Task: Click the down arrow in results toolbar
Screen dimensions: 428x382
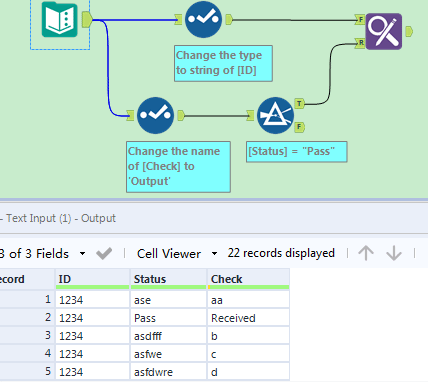Action: 394,253
